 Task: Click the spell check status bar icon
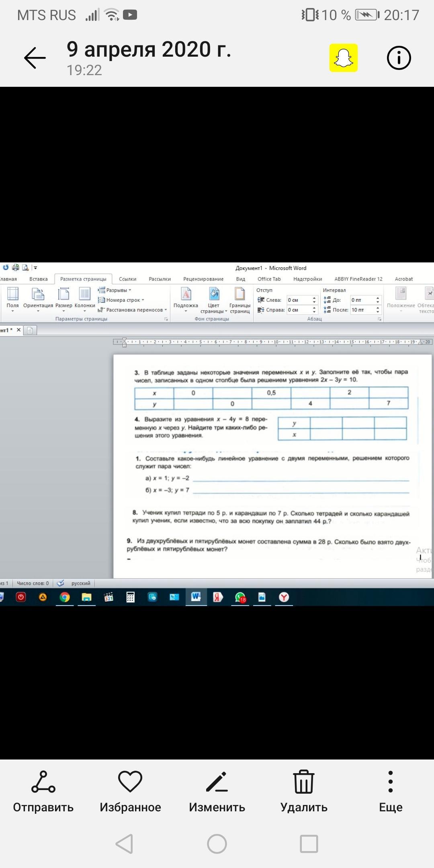(x=61, y=583)
